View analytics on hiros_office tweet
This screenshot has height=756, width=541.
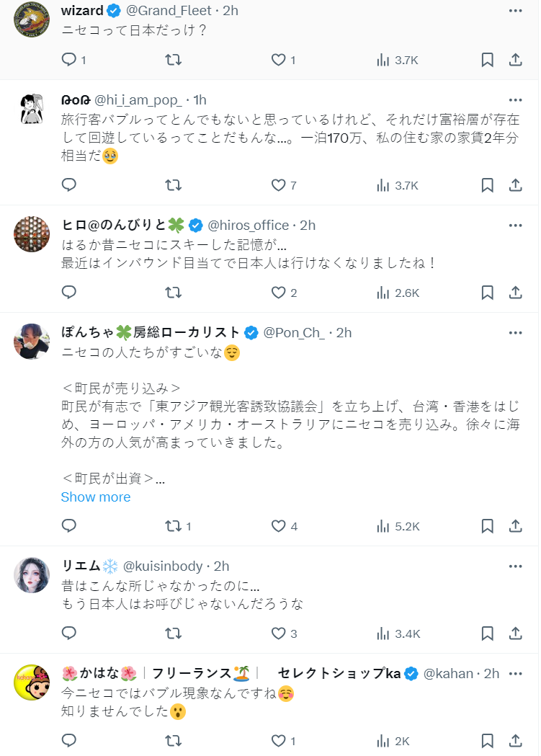pyautogui.click(x=397, y=292)
